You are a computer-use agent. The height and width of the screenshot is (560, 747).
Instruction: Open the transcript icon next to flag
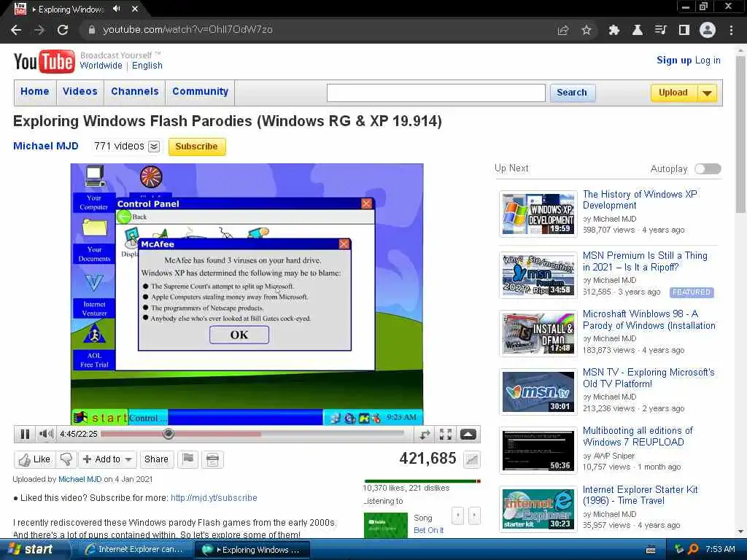(x=212, y=459)
